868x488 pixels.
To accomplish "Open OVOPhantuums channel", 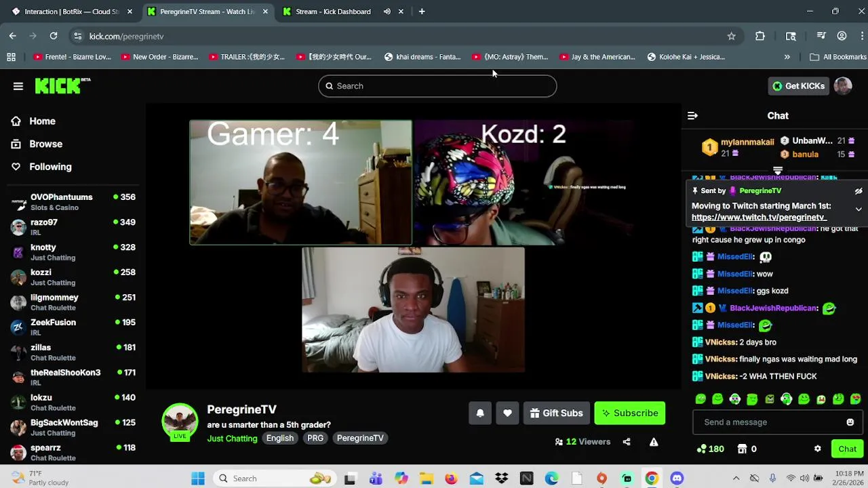I will tap(73, 202).
